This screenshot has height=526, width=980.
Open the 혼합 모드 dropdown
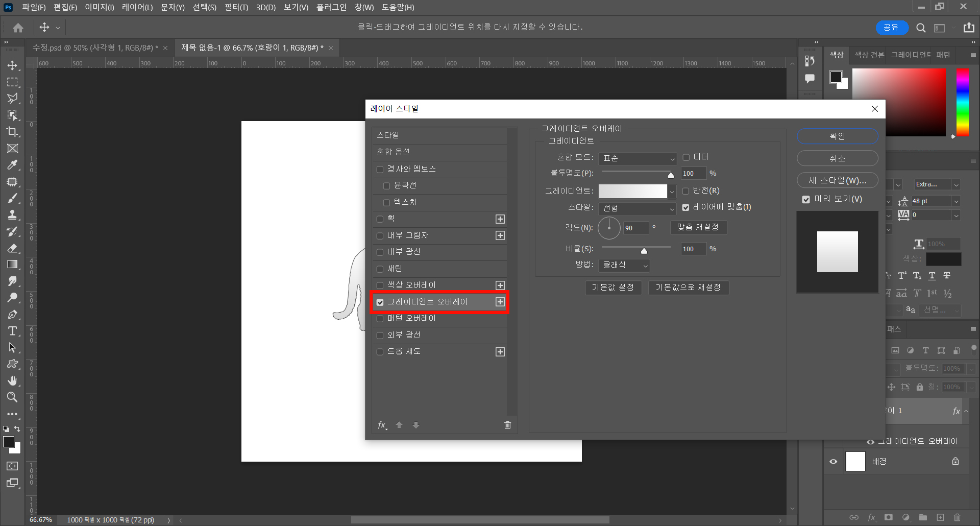click(638, 158)
